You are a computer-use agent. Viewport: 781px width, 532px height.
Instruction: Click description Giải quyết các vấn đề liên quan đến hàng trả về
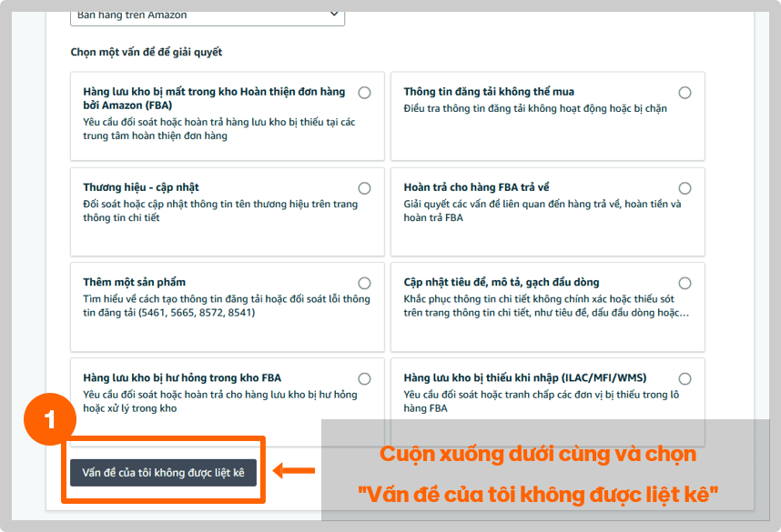[542, 211]
